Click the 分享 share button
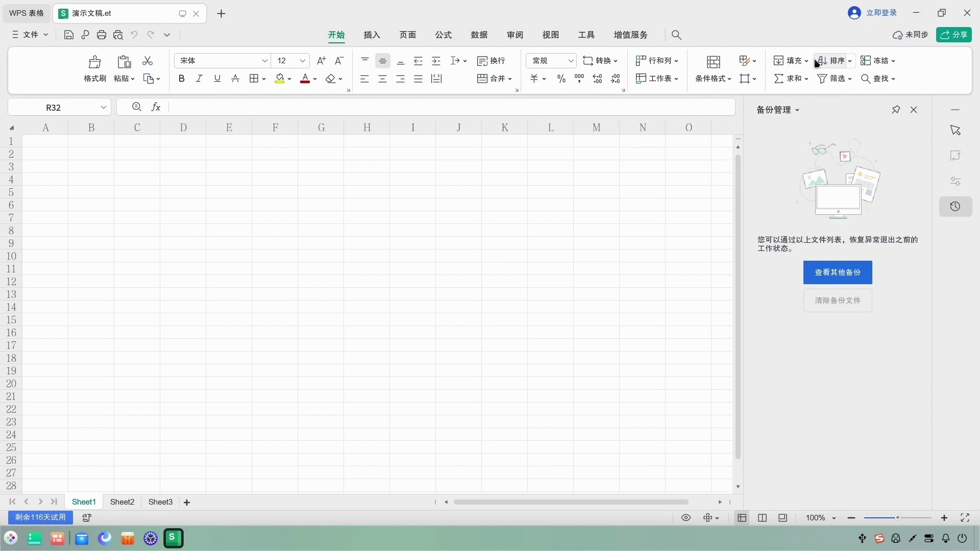This screenshot has width=980, height=551. pos(954,35)
